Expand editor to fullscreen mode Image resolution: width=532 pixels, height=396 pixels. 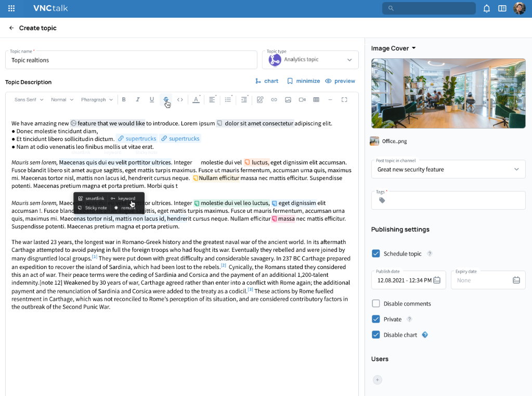point(344,99)
